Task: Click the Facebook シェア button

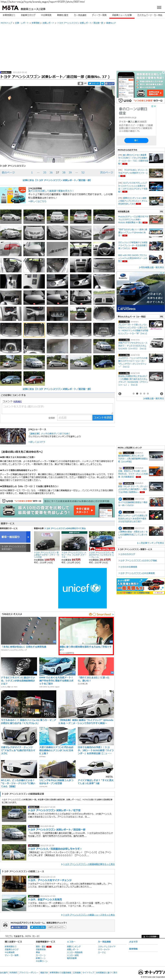Action: 109,83
